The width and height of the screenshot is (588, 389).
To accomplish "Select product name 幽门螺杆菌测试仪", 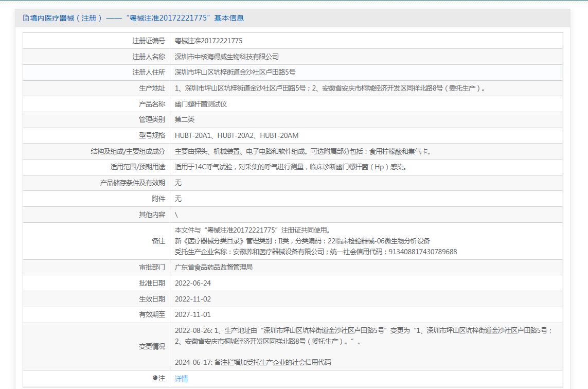I will tap(201, 104).
